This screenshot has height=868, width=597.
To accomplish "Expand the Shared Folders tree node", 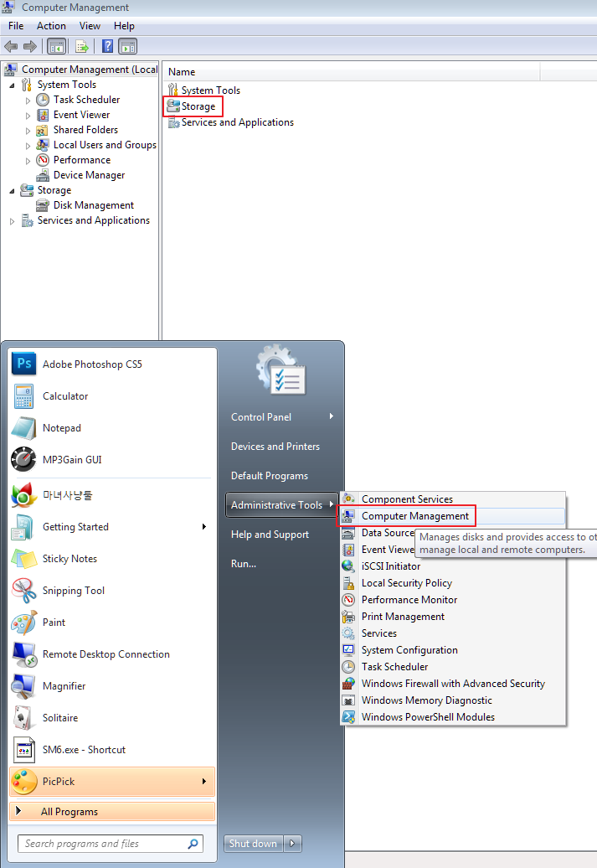I will [x=28, y=131].
